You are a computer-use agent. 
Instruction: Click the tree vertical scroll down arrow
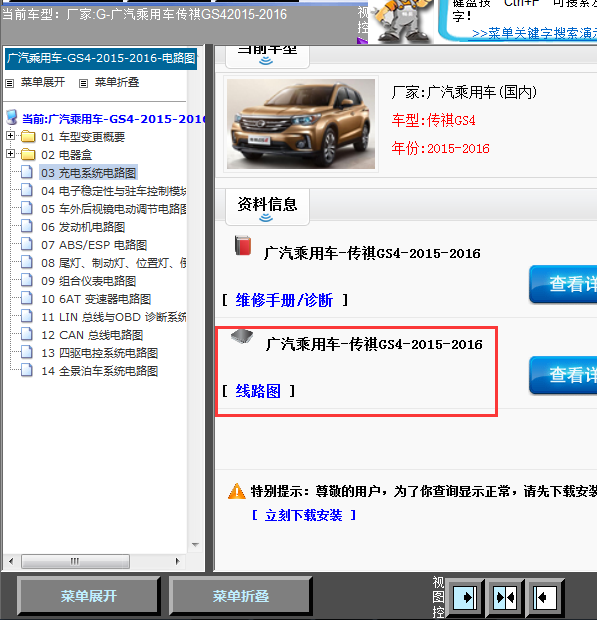195,545
